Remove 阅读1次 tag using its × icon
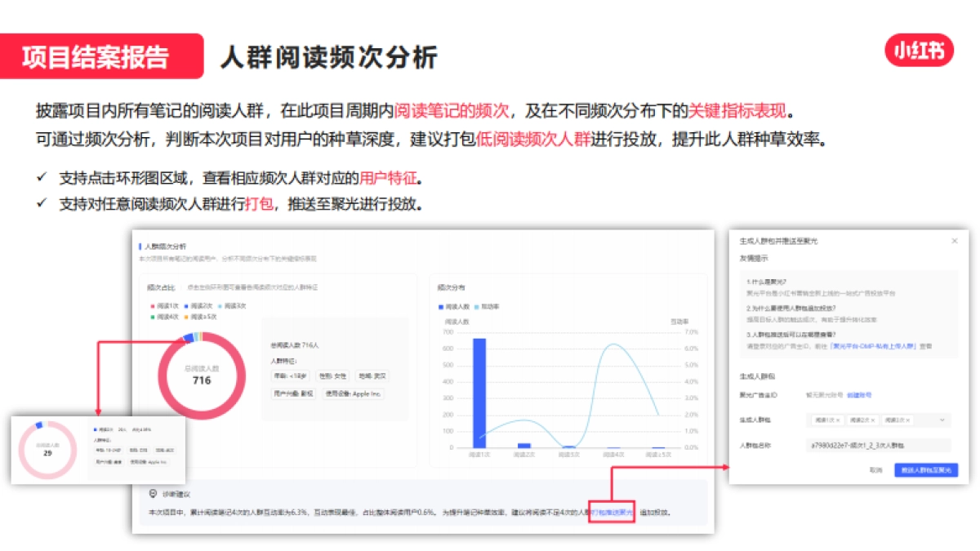The height and width of the screenshot is (551, 980). click(x=839, y=420)
